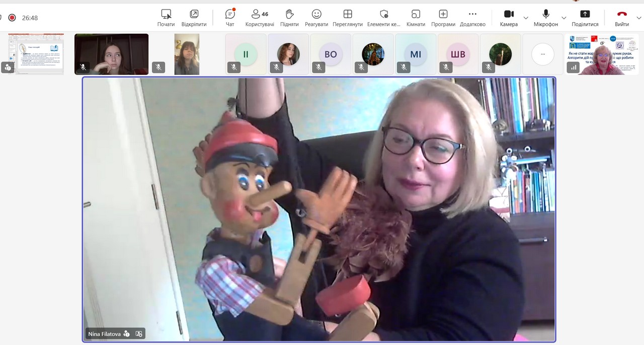Click the Почати button in toolbar
644x345 pixels.
tap(166, 18)
